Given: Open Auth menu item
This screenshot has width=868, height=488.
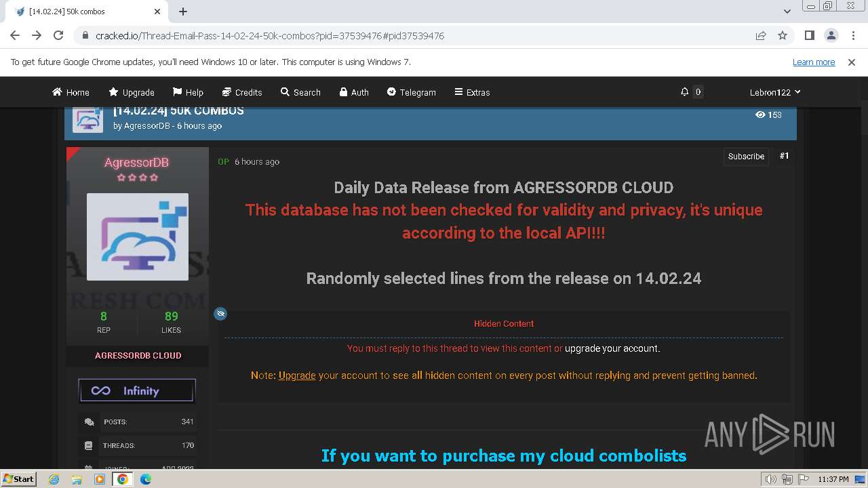Looking at the screenshot, I should (x=354, y=92).
